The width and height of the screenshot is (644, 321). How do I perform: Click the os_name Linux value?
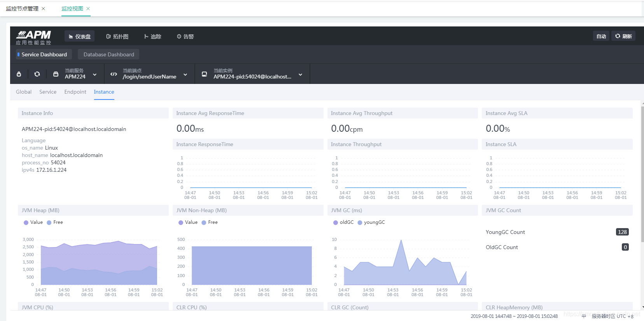(51, 148)
